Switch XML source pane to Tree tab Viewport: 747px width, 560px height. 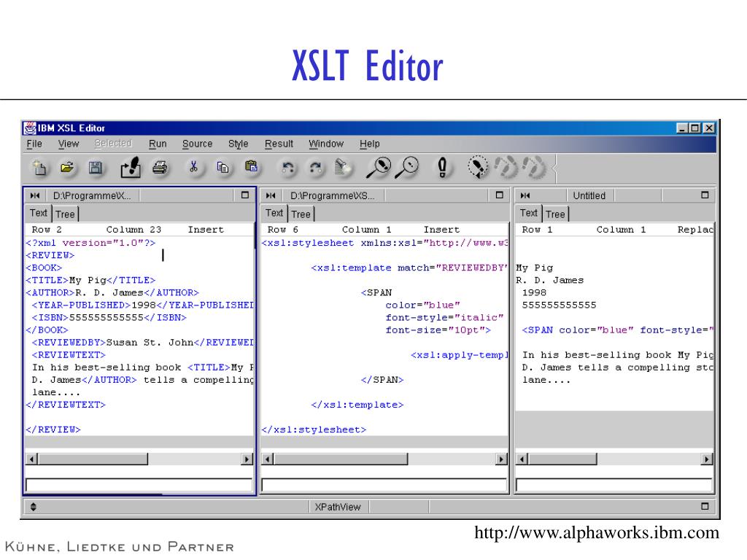(x=65, y=214)
